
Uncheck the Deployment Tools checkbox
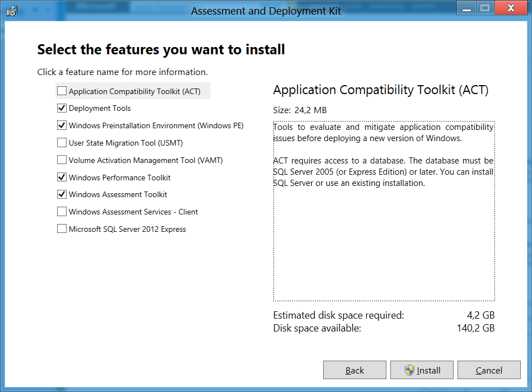pyautogui.click(x=62, y=108)
